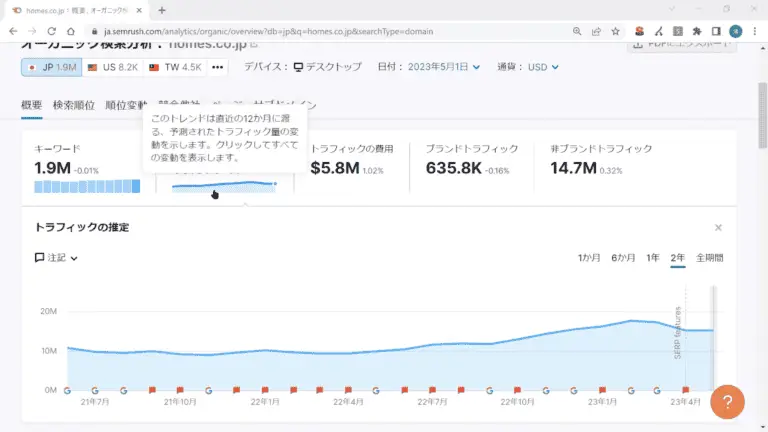The height and width of the screenshot is (432, 768).
Task: Select the JP 1.9M database
Action: pyautogui.click(x=50, y=67)
